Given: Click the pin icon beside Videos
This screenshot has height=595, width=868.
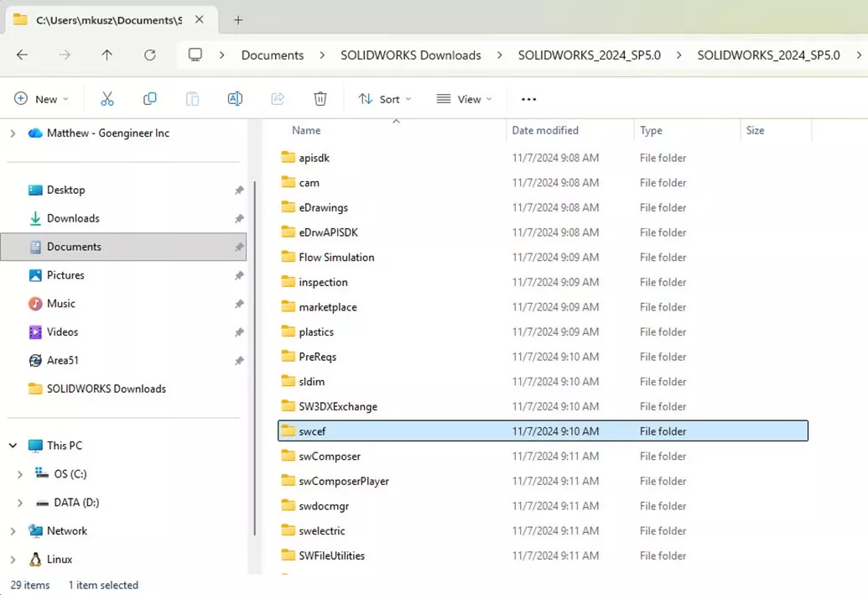Looking at the screenshot, I should click(239, 331).
